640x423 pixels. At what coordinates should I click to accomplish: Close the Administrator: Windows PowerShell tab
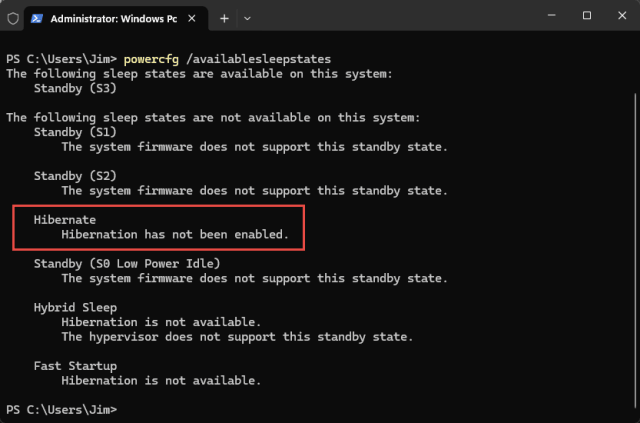[192, 18]
